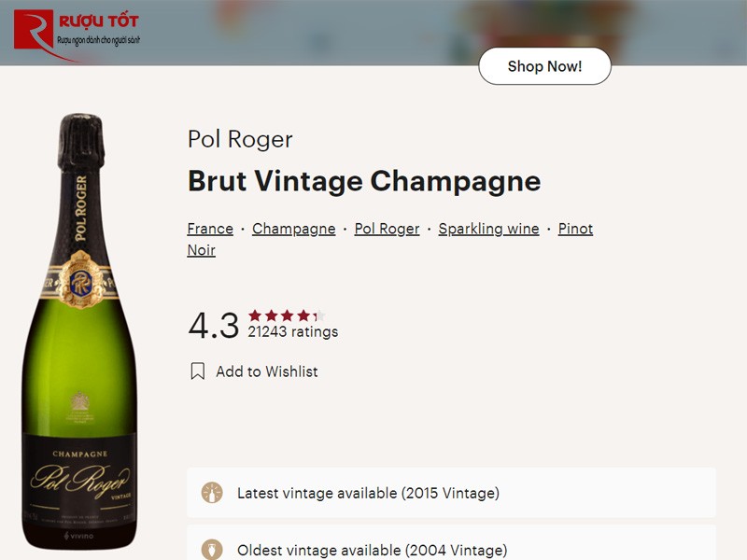Click the Add to Wishlist bookmark icon

(198, 371)
